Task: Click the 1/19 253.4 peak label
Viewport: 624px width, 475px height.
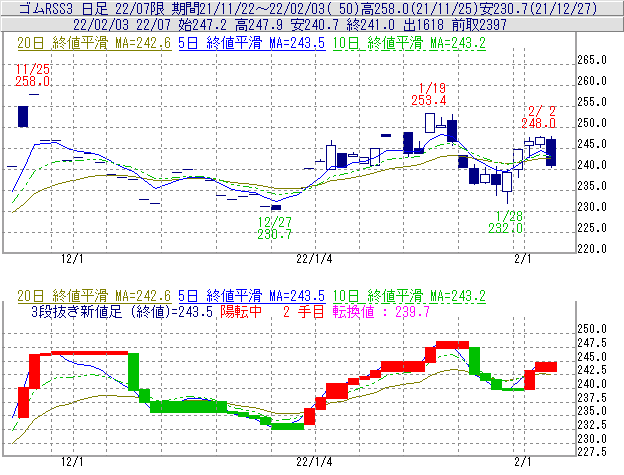Action: click(x=429, y=94)
